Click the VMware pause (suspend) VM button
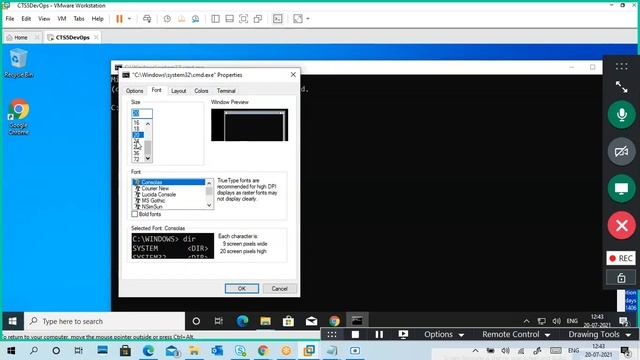Screen dimensions: 640x360 click(119, 19)
